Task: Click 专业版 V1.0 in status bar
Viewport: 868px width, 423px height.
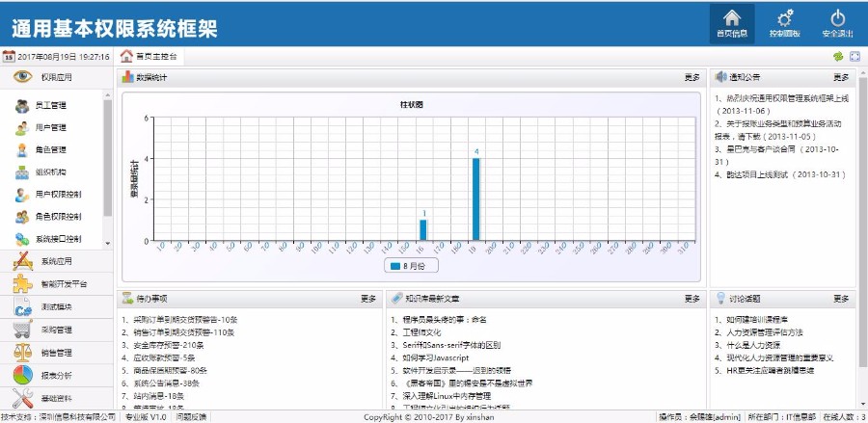Action: coord(146,417)
